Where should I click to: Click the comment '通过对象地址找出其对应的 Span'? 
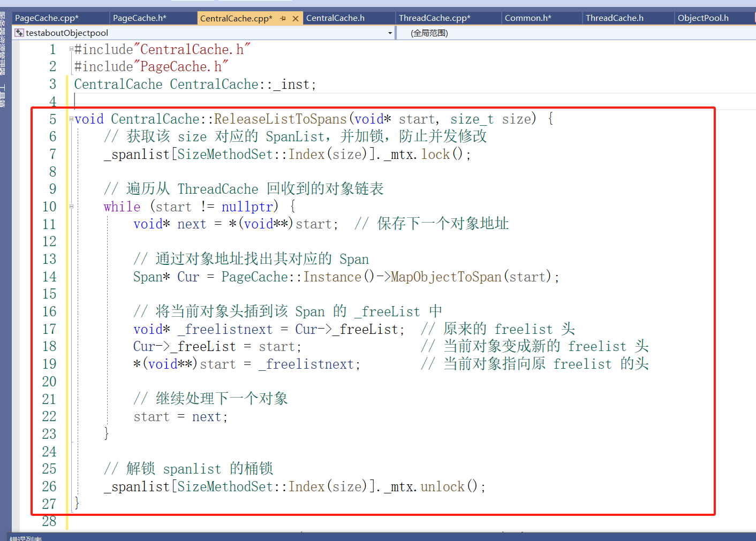[x=251, y=259]
